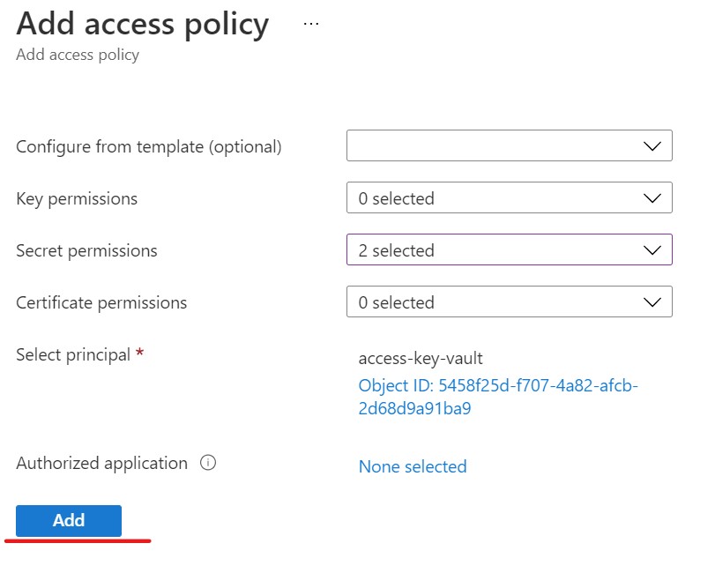Click the 'Select principal' label
Image resolution: width=715 pixels, height=588 pixels.
[73, 354]
